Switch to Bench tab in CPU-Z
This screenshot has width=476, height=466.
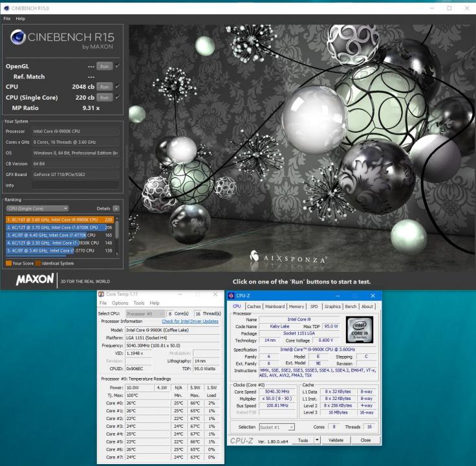pos(351,307)
